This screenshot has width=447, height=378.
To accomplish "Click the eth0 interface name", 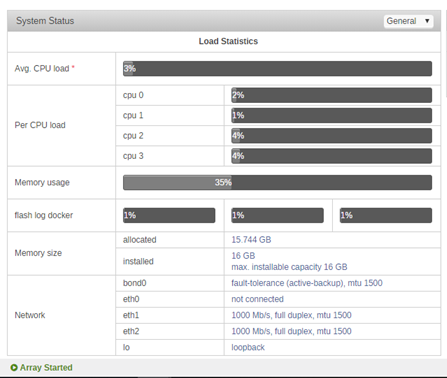I will click(131, 299).
